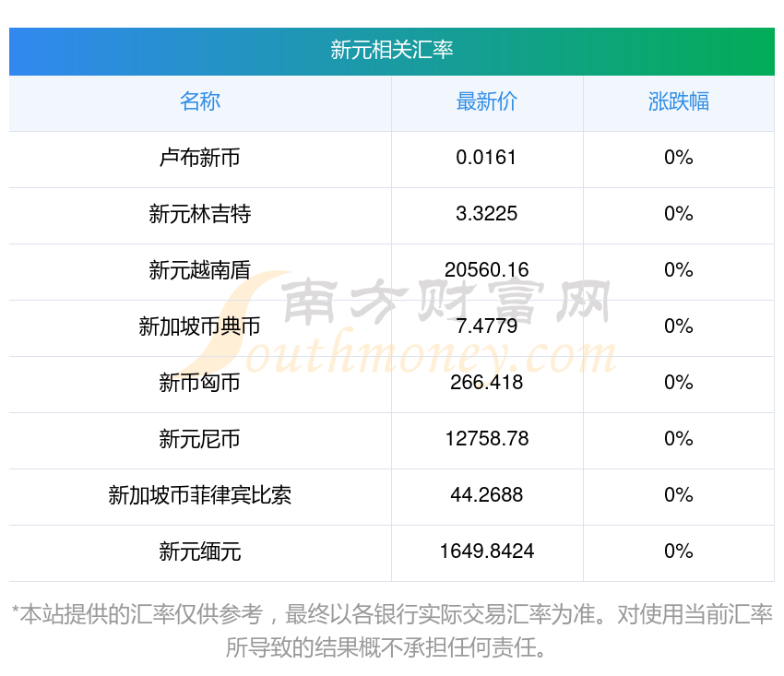The height and width of the screenshot is (676, 784).
Task: Click the 0% change for 新币匈币
Action: click(x=679, y=383)
